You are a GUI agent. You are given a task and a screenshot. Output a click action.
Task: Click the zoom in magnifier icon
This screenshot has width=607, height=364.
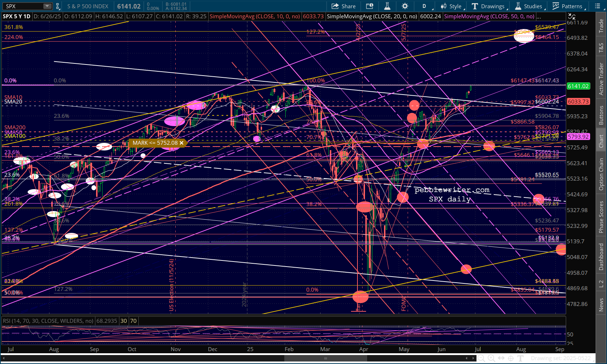pos(491,358)
